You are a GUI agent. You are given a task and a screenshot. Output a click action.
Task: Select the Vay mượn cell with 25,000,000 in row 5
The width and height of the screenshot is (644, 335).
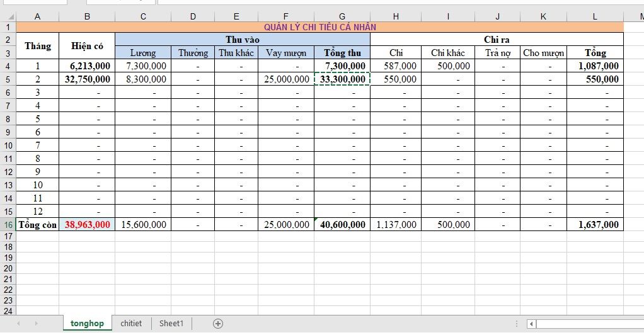coord(285,79)
